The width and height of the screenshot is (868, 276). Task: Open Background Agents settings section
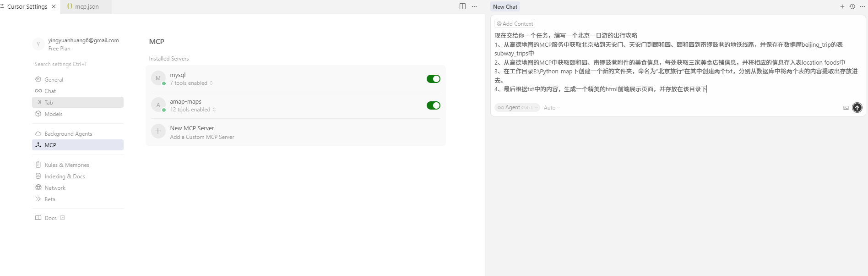pos(78,133)
